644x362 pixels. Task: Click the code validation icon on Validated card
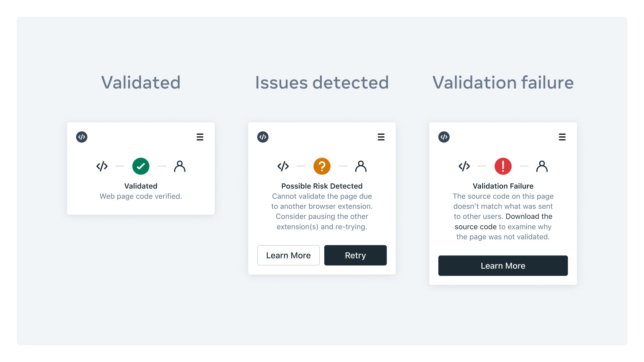82,137
